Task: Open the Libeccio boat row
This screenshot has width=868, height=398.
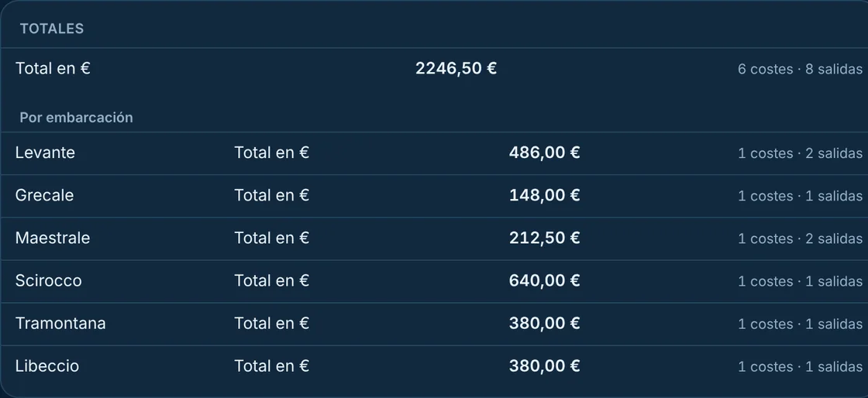Action: point(434,366)
